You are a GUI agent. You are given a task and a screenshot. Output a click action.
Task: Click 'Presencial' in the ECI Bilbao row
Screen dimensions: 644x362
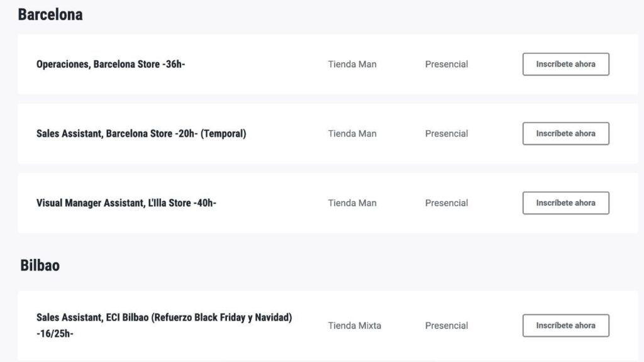[x=447, y=326]
